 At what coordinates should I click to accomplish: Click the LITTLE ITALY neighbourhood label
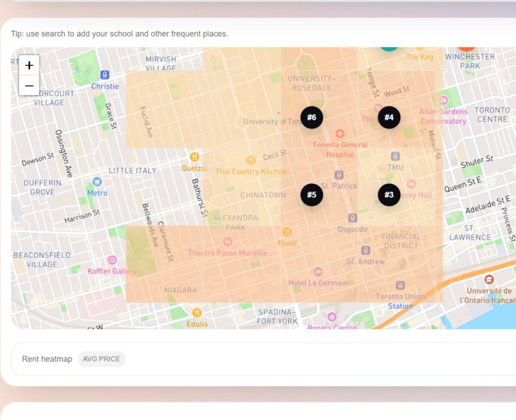tap(132, 171)
